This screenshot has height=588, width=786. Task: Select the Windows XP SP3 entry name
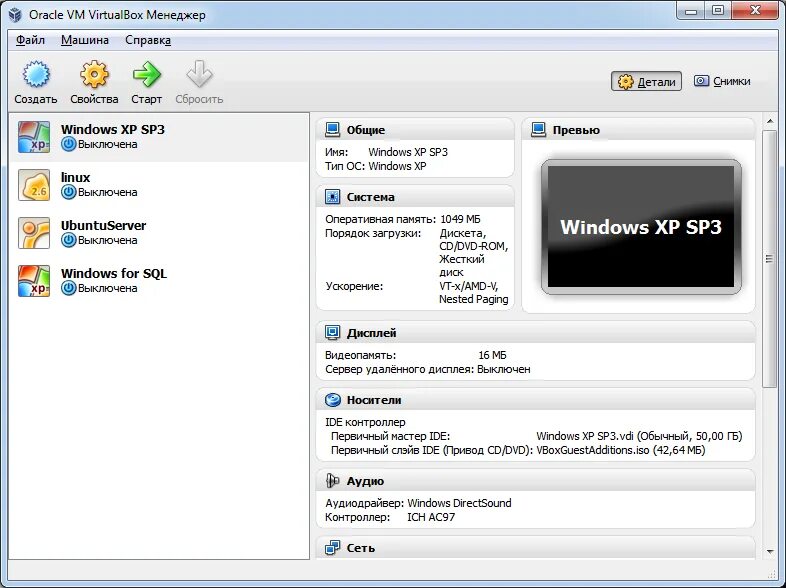[x=113, y=129]
